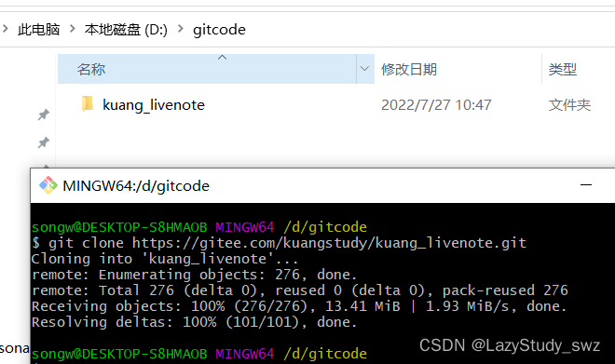Screen dimensions: 615x364
Task: Select the gitcode breadcrumb segment
Action: (219, 30)
